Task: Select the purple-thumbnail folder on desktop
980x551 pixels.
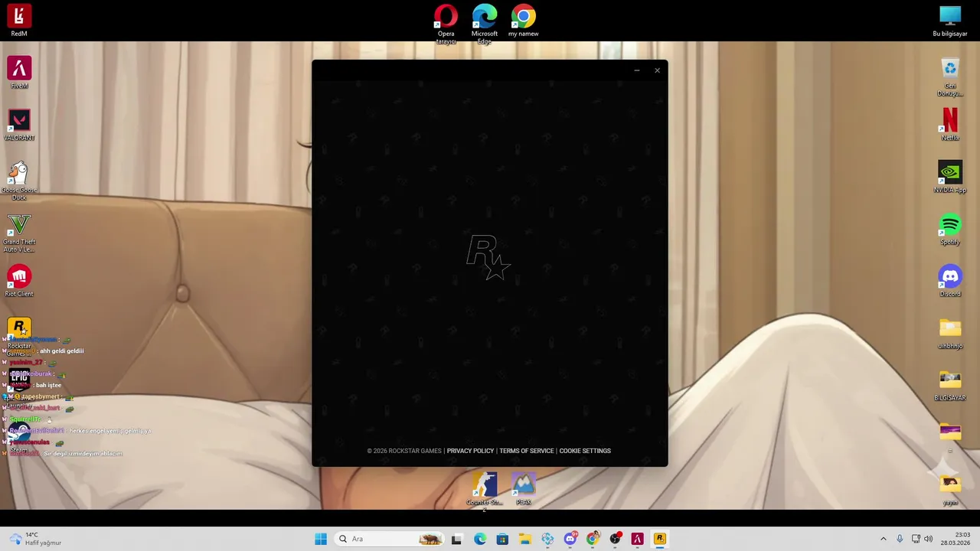Action: [x=950, y=432]
